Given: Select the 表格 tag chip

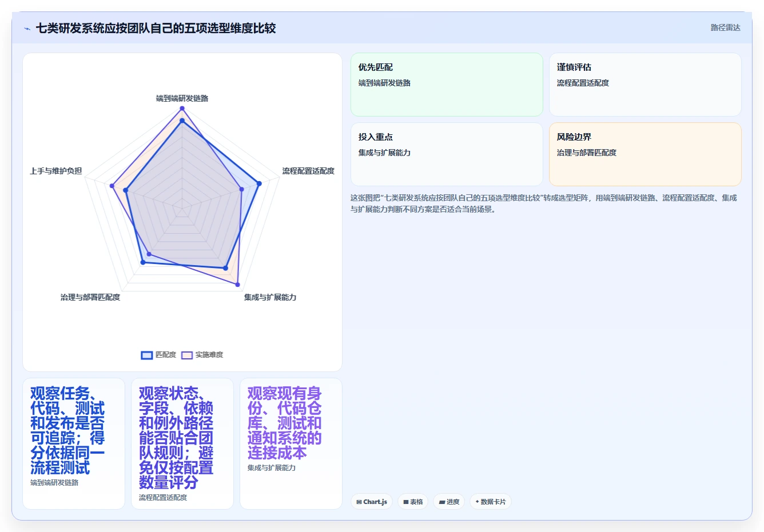Looking at the screenshot, I should 413,502.
